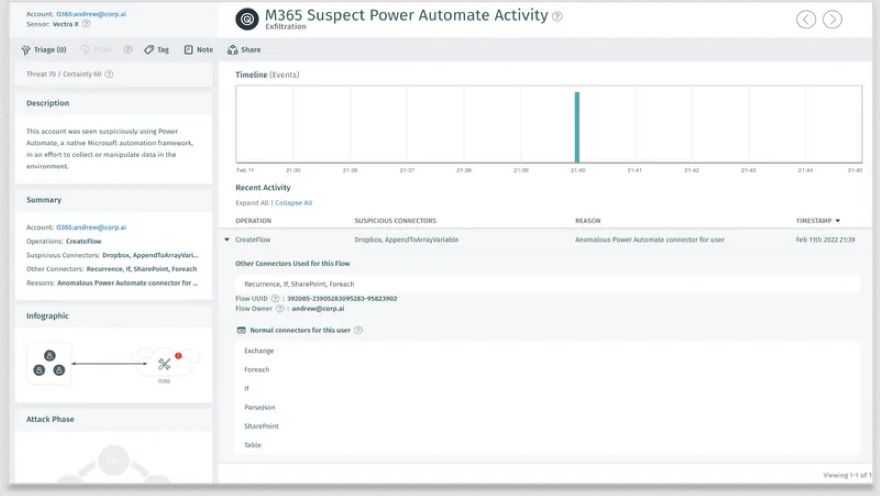
Task: Click flow owner andrew@corp.ai
Action: tap(318, 309)
